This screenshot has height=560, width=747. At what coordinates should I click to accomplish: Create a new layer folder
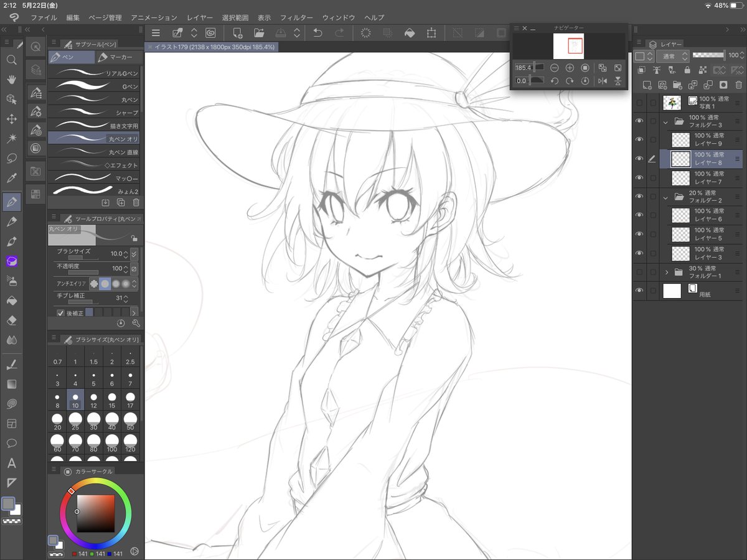click(677, 83)
